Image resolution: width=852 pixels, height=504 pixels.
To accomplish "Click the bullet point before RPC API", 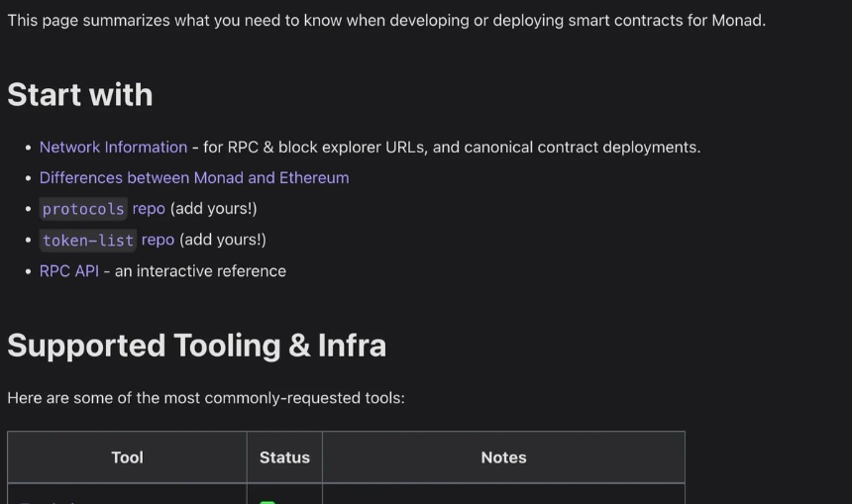I will click(28, 271).
